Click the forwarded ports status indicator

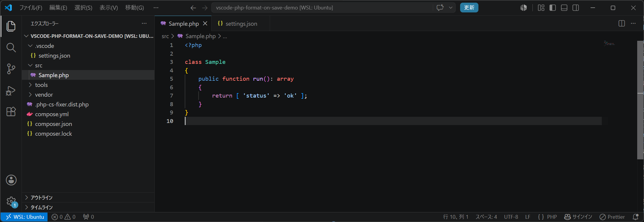tap(89, 217)
